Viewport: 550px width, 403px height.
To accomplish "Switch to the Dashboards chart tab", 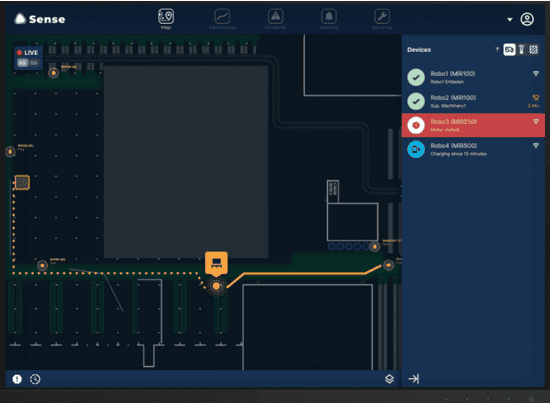I will click(x=222, y=19).
